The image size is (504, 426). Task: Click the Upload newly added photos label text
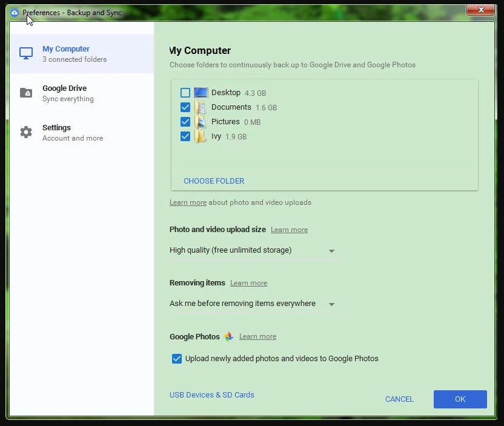pyautogui.click(x=282, y=359)
